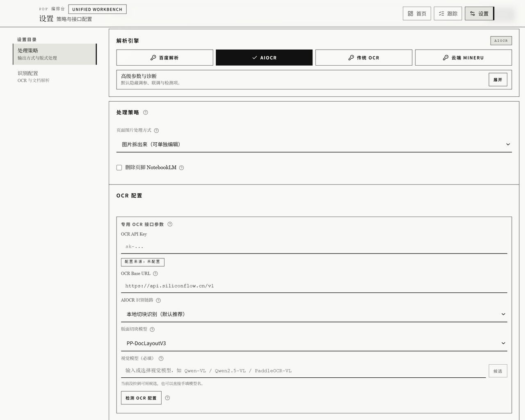Click the question mark next to 专用 OCR 接口参数
The height and width of the screenshot is (420, 525).
pyautogui.click(x=170, y=224)
